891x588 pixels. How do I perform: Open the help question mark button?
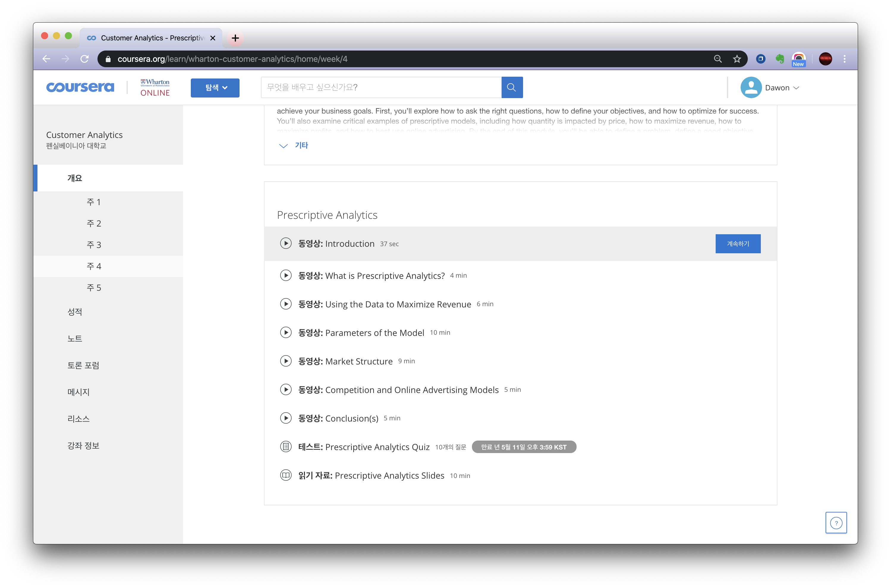coord(835,522)
